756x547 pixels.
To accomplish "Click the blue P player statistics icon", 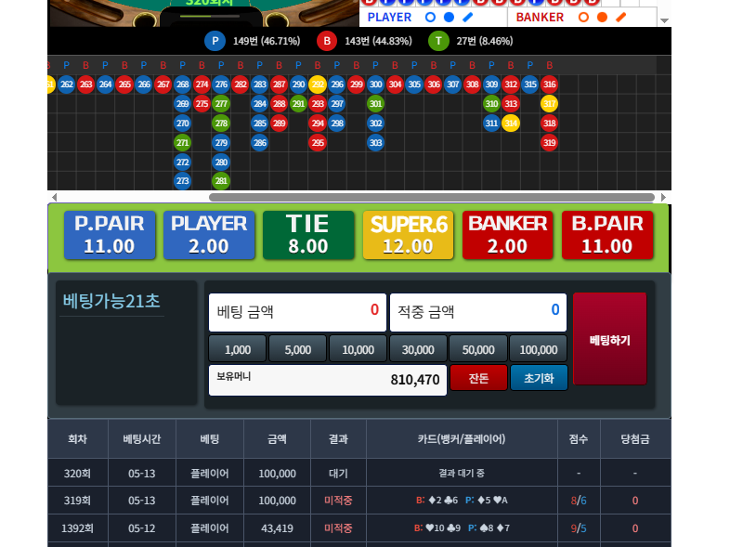I will pyautogui.click(x=215, y=41).
